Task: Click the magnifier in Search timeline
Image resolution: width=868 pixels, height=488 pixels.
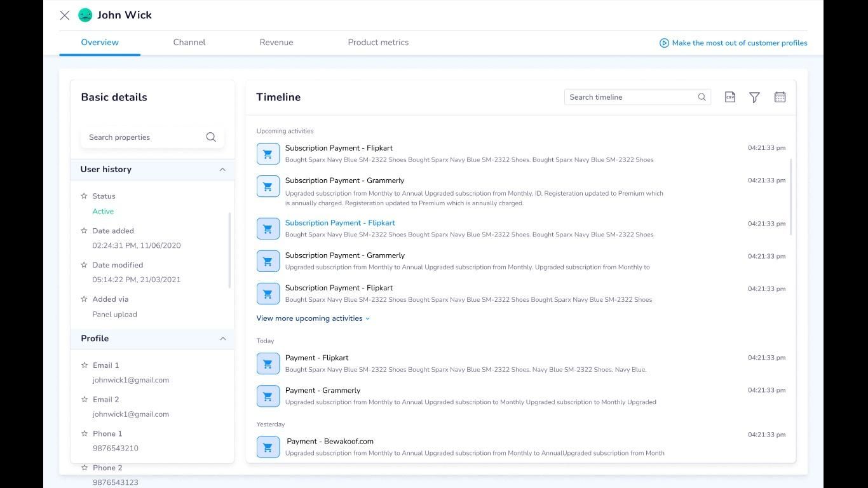Action: click(702, 97)
